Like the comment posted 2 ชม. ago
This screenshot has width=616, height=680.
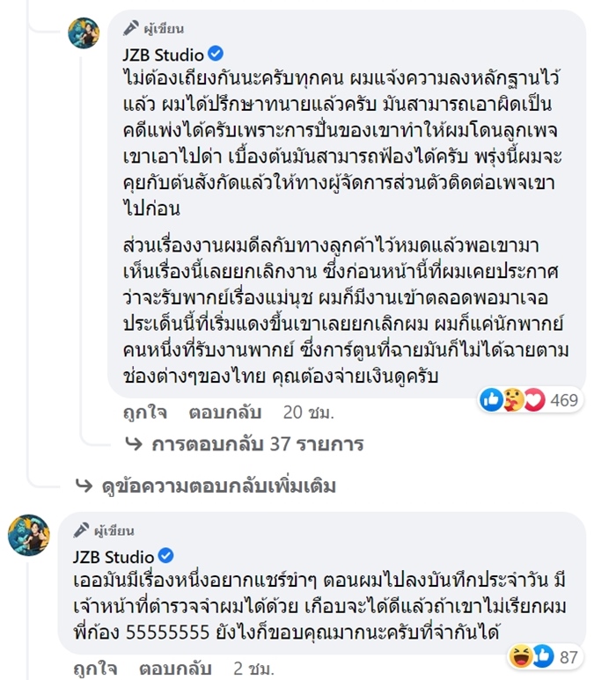(x=93, y=668)
